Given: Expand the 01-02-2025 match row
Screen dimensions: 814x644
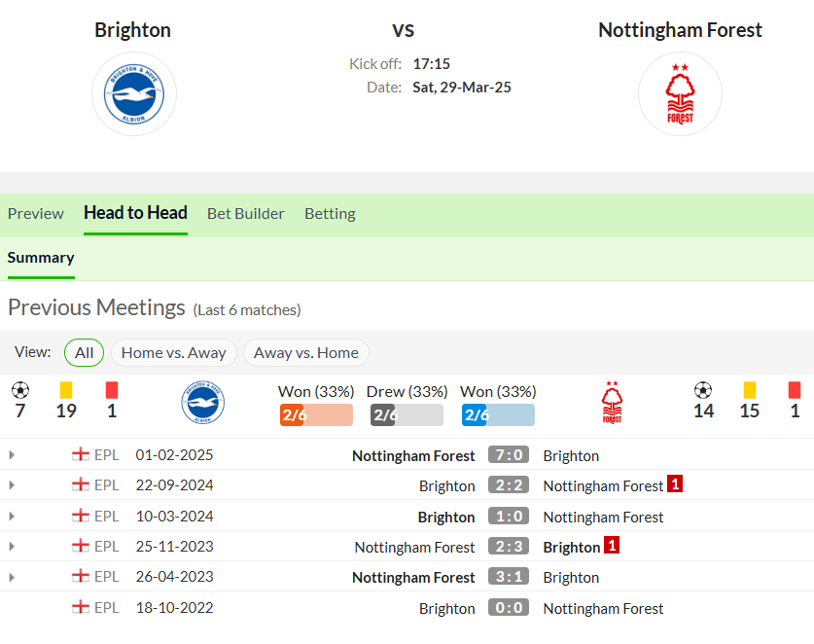Looking at the screenshot, I should [x=12, y=455].
